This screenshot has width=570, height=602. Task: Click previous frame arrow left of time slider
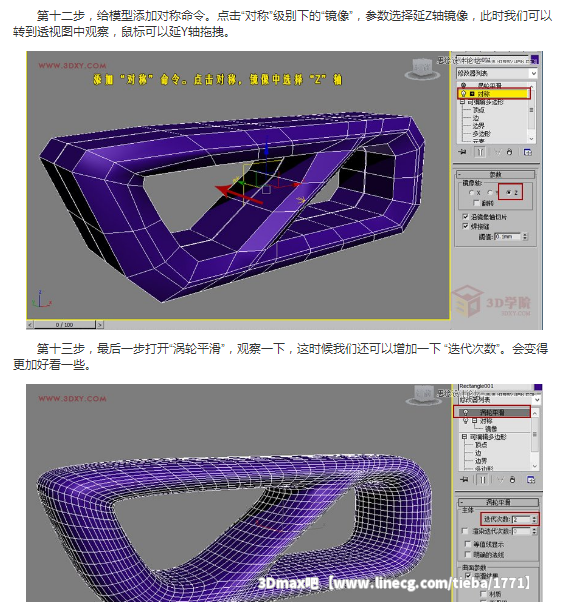(x=30, y=325)
